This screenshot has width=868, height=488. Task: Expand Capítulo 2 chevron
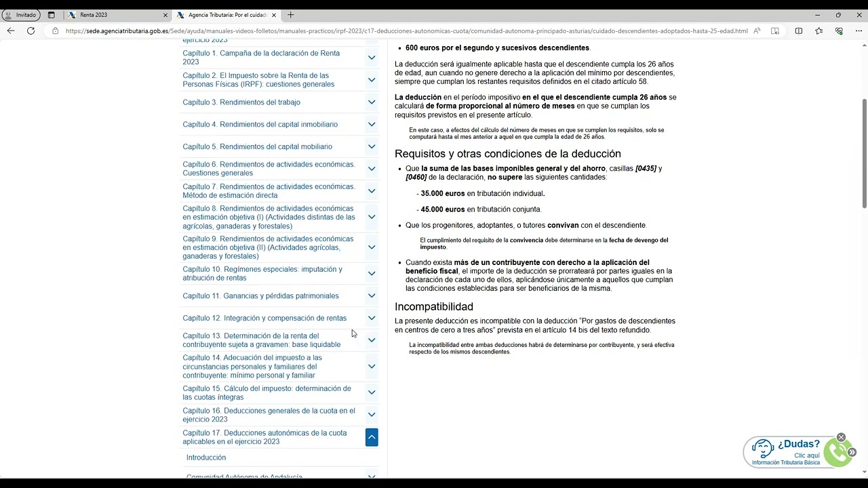[x=372, y=80]
